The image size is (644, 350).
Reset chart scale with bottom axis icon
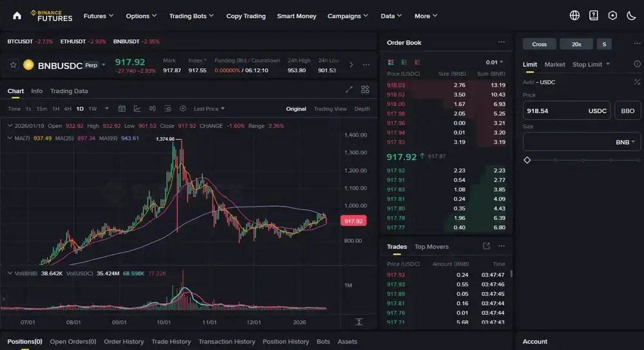359,322
